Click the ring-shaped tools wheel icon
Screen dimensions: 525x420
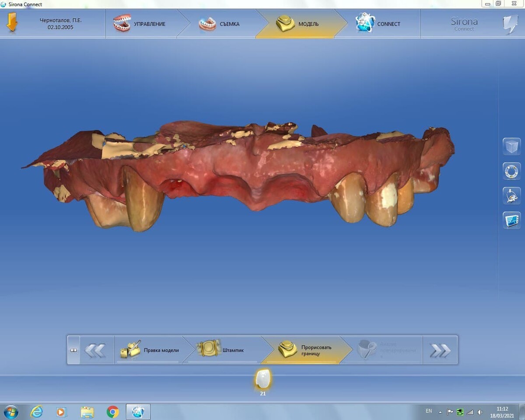pyautogui.click(x=511, y=171)
